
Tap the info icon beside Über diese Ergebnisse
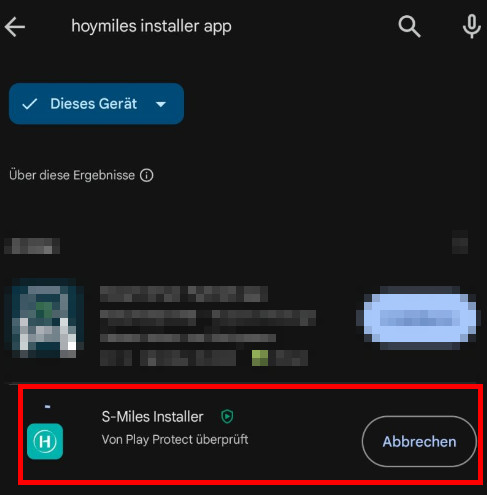(147, 175)
